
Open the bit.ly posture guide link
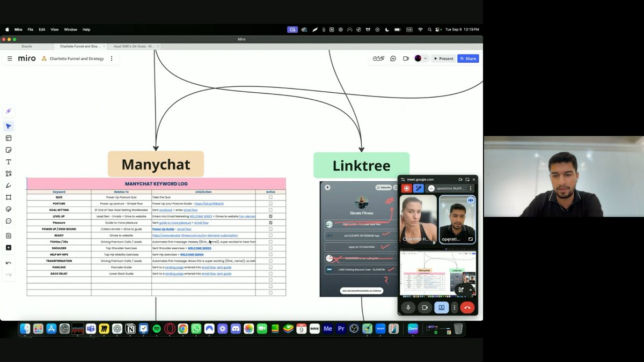point(209,204)
